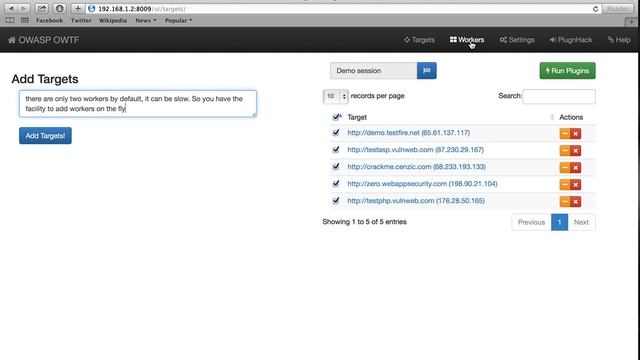640x360 pixels.
Task: Click the OWASP OWTF home logo
Action: [43, 40]
